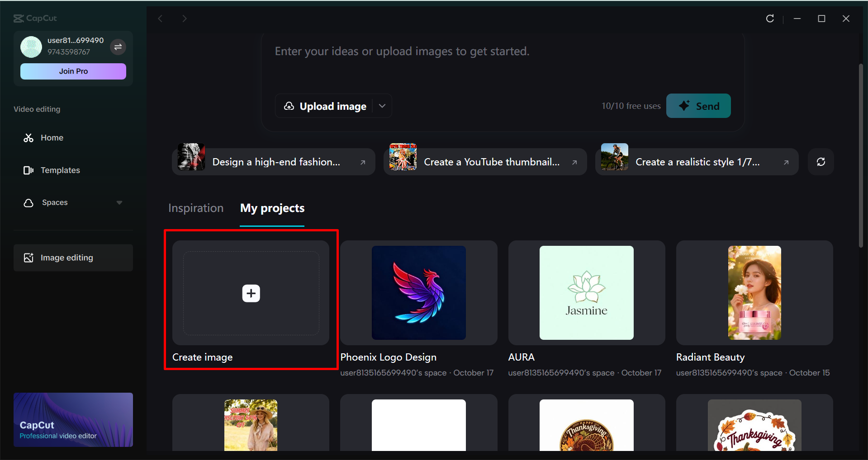Switch account using the swap arrows icon
Screen dimensions: 868x460
point(118,47)
